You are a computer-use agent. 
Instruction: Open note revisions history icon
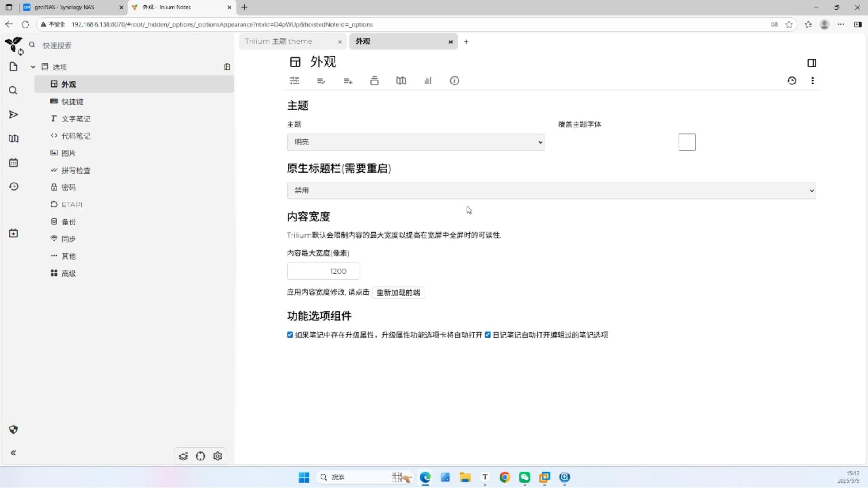point(792,81)
